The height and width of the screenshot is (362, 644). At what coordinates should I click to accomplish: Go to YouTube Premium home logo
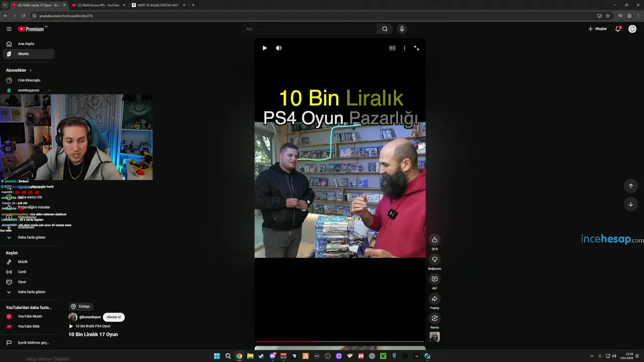32,29
